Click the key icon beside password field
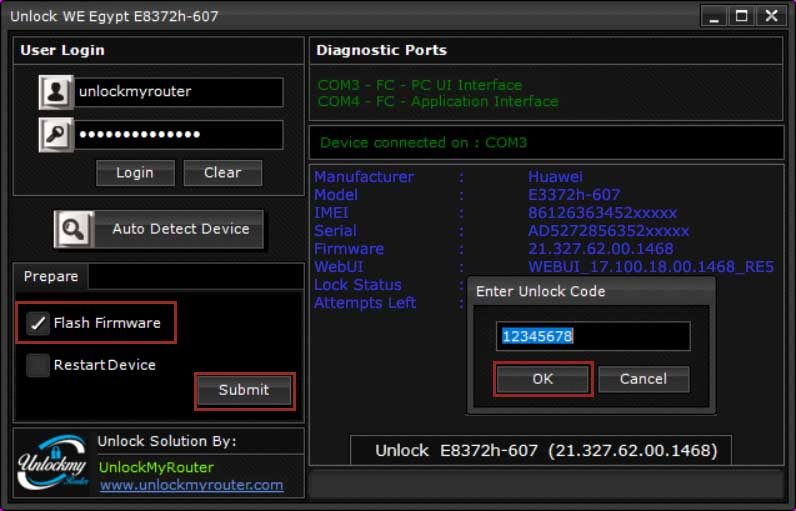 coord(56,134)
